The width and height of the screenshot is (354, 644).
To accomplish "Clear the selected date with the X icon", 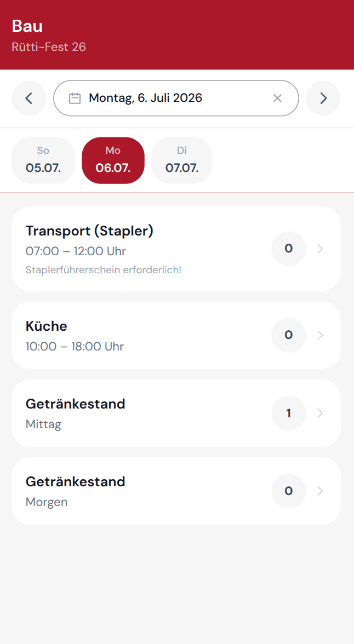I will tap(277, 98).
